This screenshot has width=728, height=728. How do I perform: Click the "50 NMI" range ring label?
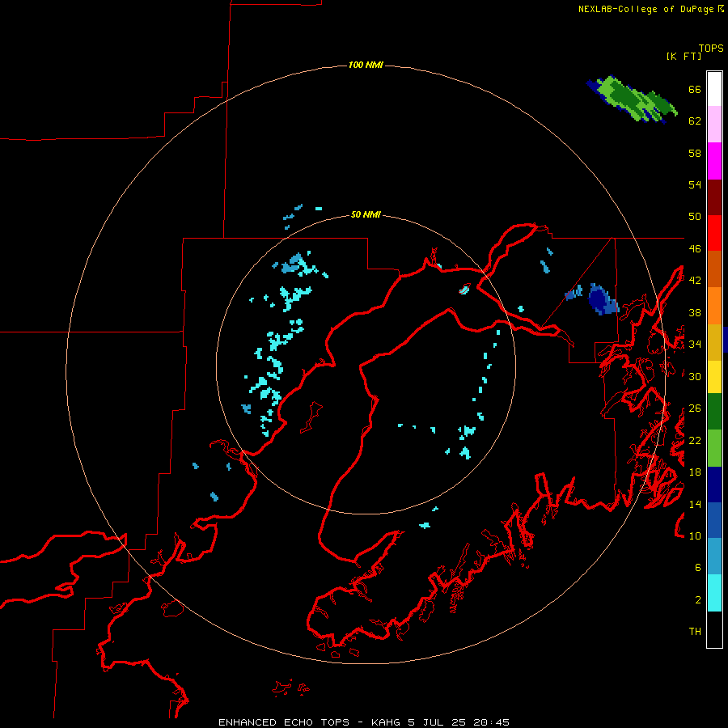click(366, 214)
